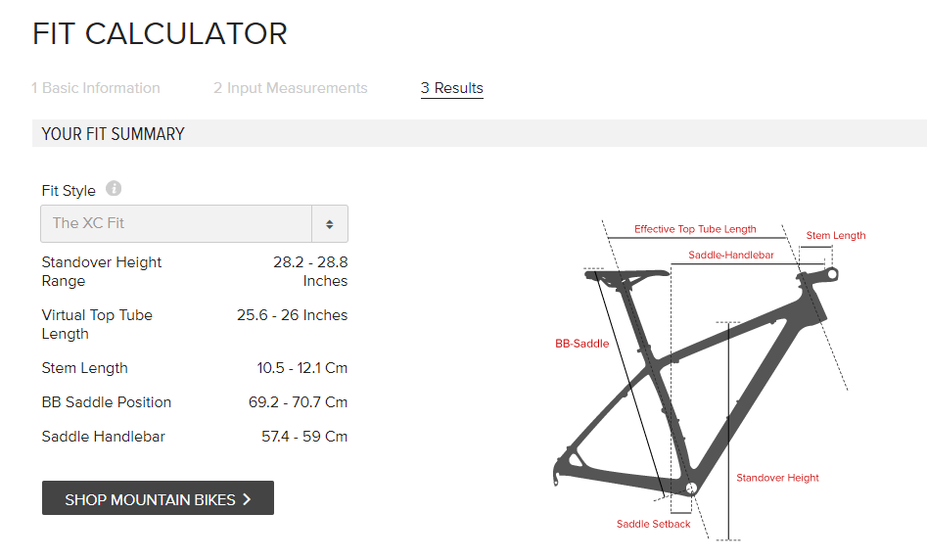Click the chevron on Shop Mountain Bikes
927x560 pixels.
(247, 499)
